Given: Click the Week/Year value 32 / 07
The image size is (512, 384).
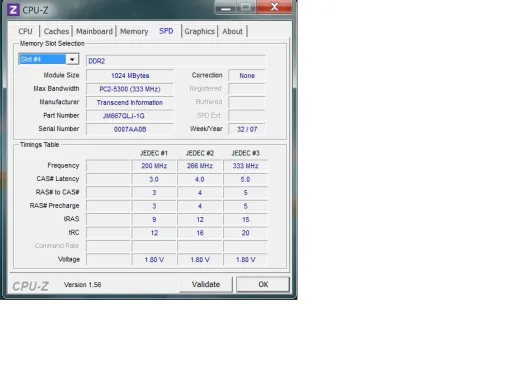Looking at the screenshot, I should [x=247, y=129].
